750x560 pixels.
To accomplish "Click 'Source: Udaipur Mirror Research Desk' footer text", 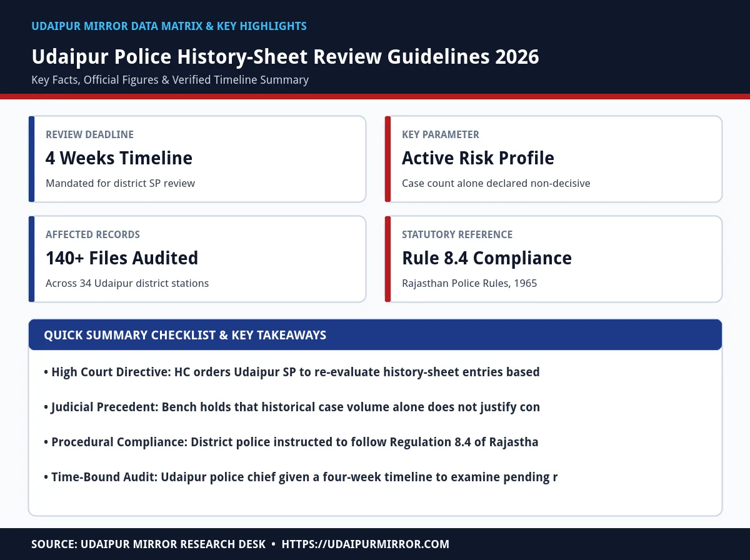I will click(x=149, y=544).
